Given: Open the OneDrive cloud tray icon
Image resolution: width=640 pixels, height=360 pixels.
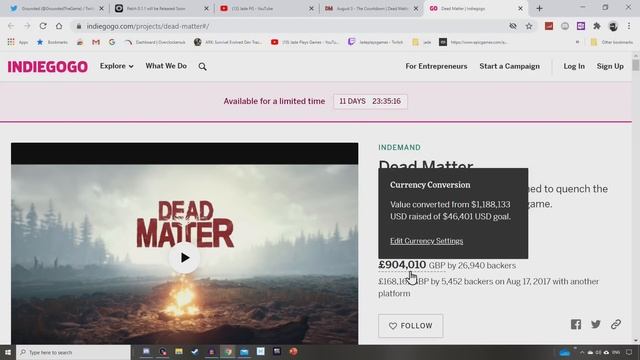Looking at the screenshot, I should click(565, 352).
